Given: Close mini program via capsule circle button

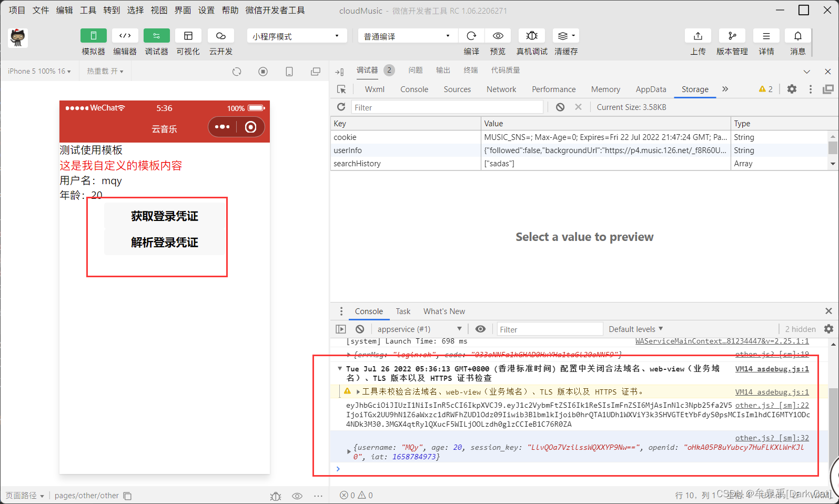Looking at the screenshot, I should pyautogui.click(x=251, y=127).
